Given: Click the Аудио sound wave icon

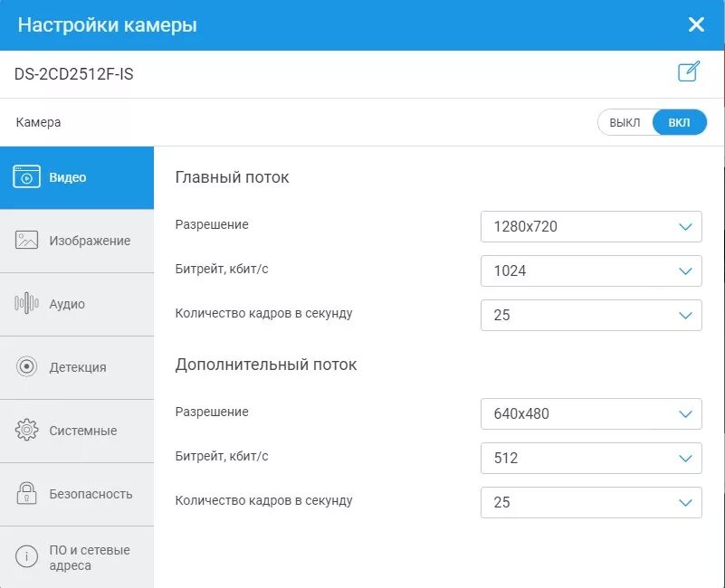Looking at the screenshot, I should point(26,304).
